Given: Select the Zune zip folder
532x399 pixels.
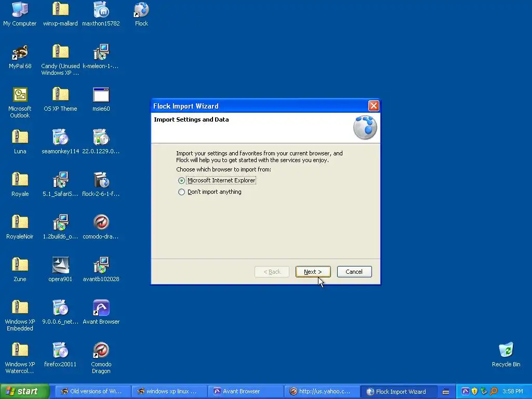Looking at the screenshot, I should (20, 270).
